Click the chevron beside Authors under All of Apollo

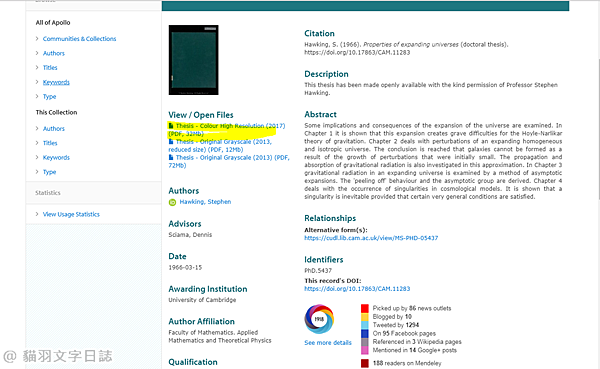pos(37,53)
